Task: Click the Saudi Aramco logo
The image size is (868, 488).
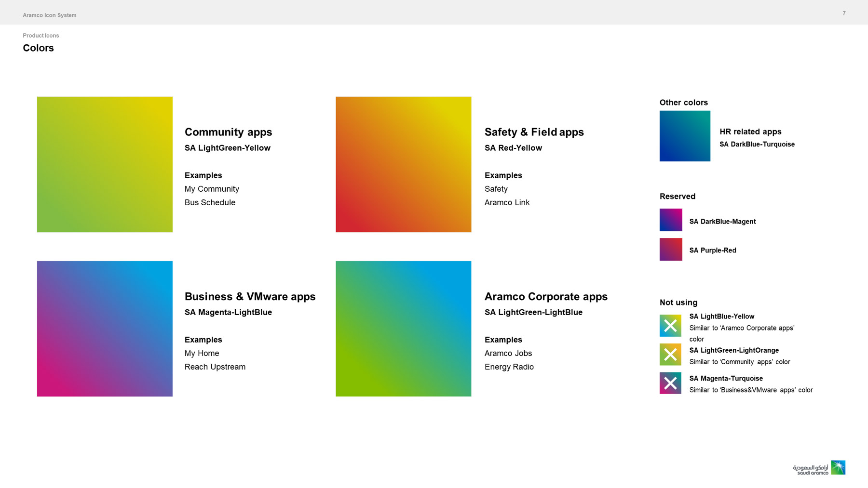Action: click(819, 468)
